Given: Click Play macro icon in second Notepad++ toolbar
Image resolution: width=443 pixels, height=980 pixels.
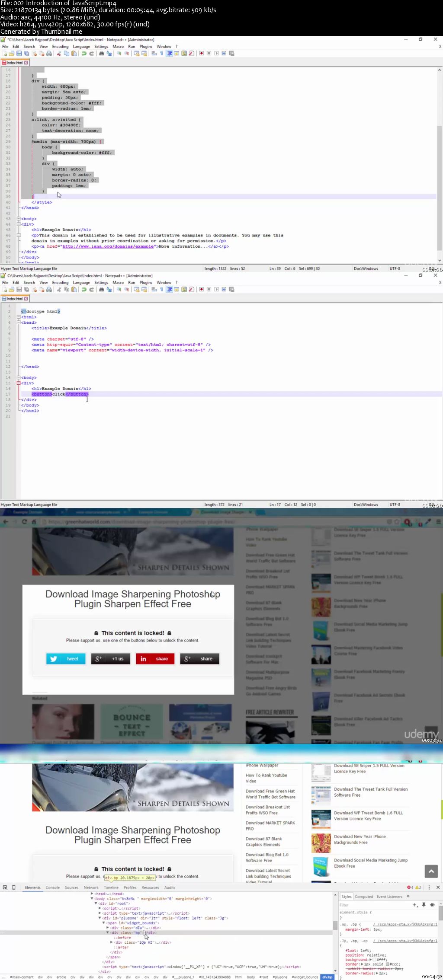Looking at the screenshot, I should point(216,290).
